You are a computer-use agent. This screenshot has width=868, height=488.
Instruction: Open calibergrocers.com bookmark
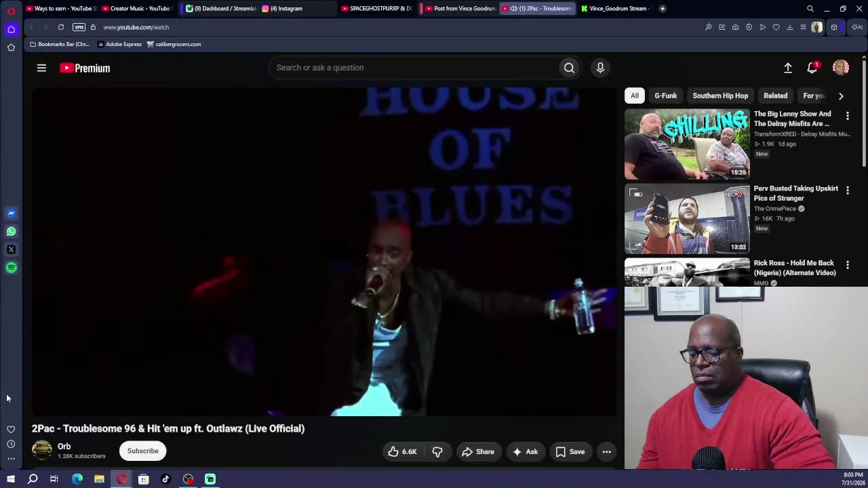click(174, 44)
